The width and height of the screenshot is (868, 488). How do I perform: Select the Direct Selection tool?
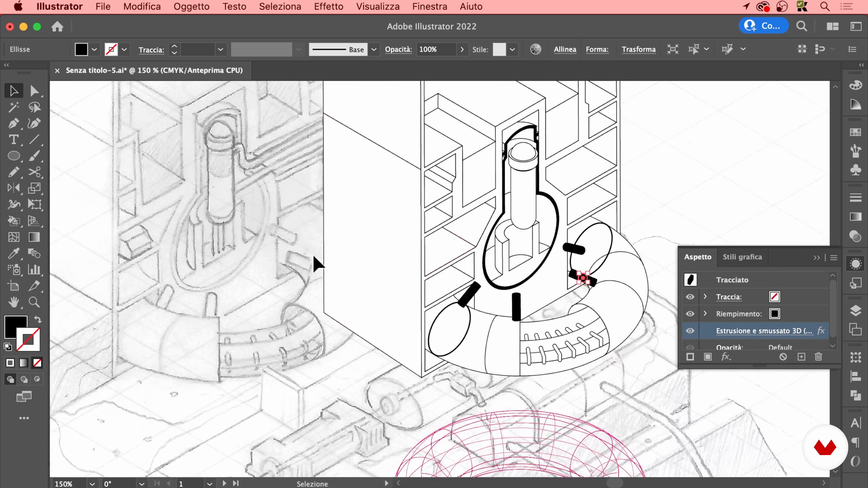point(34,91)
